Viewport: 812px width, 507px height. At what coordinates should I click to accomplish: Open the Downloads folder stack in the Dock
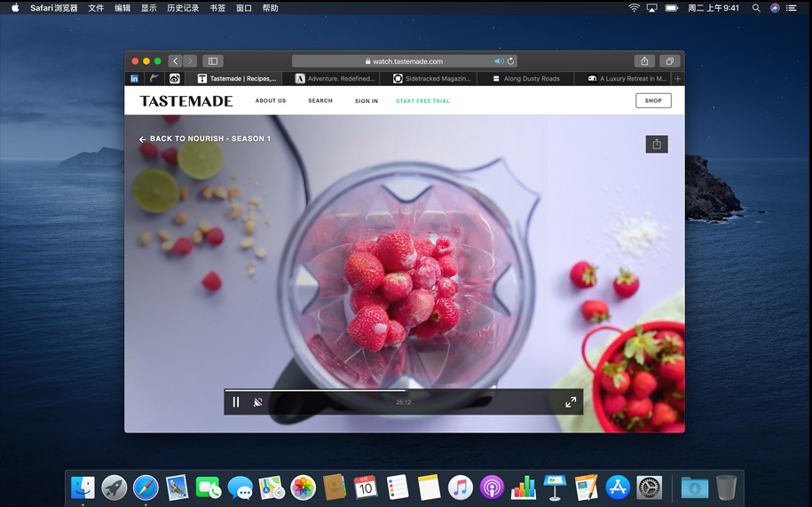[695, 487]
